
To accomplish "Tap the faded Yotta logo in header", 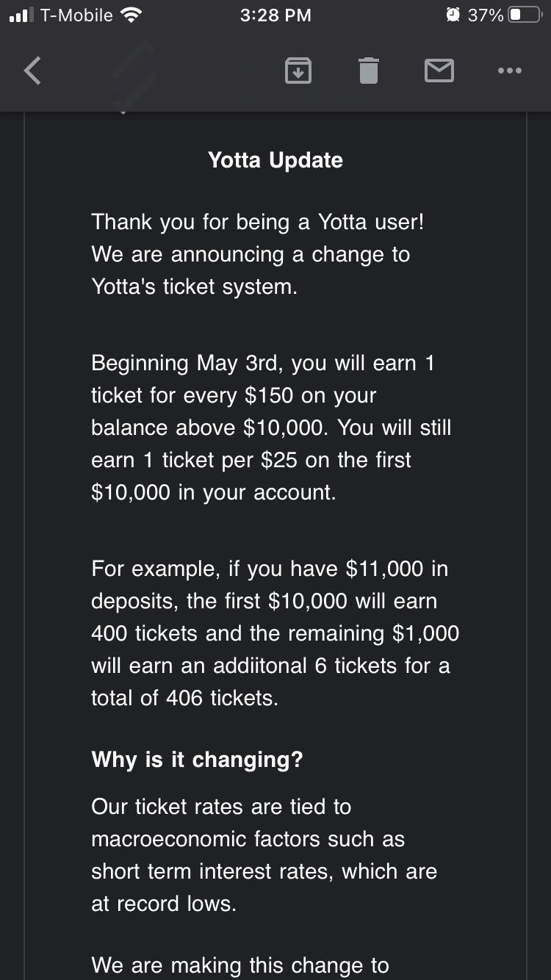I will [x=134, y=75].
